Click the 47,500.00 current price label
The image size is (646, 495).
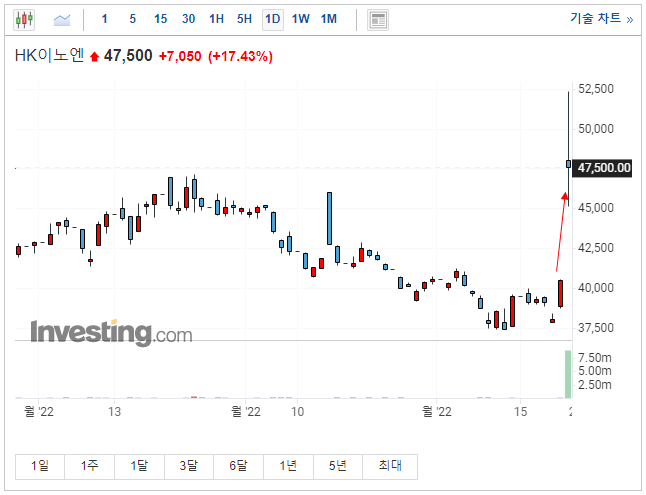point(603,168)
